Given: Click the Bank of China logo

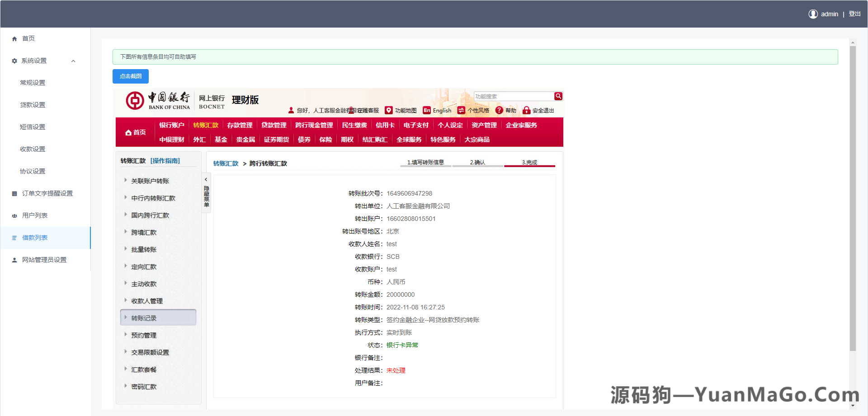Looking at the screenshot, I should pos(134,100).
